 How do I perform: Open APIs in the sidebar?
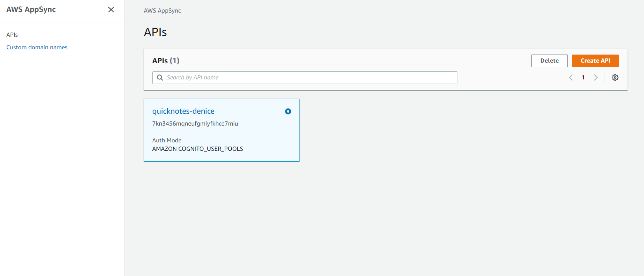12,35
